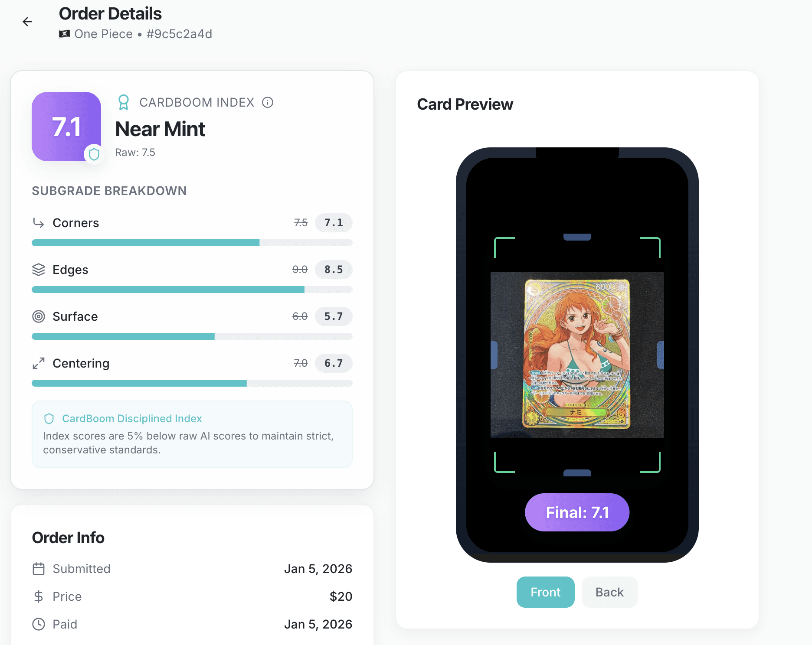The width and height of the screenshot is (812, 645).
Task: Click the Submitted calendar icon
Action: (x=39, y=569)
